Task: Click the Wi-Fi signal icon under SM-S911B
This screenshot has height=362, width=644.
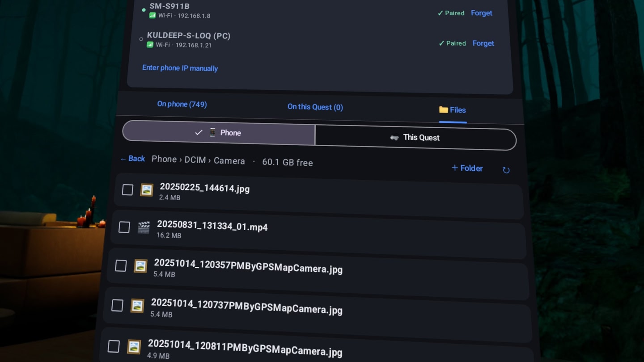Action: [152, 15]
